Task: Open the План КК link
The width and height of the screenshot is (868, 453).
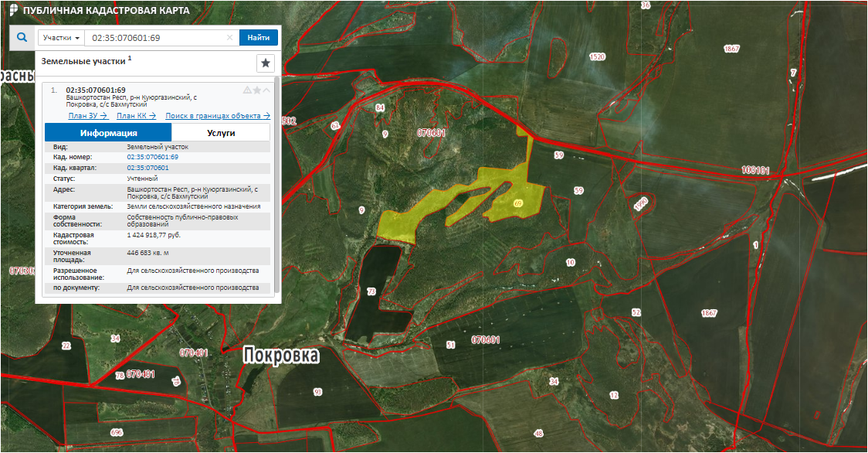Action: [x=136, y=116]
